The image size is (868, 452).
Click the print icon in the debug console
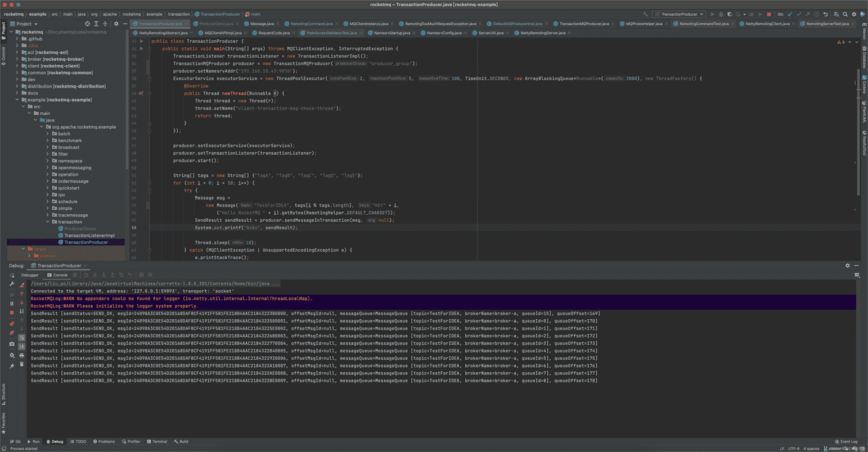(21, 355)
